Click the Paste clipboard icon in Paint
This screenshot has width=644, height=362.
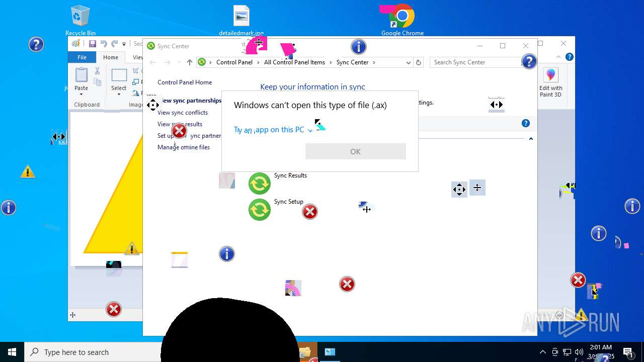click(82, 75)
